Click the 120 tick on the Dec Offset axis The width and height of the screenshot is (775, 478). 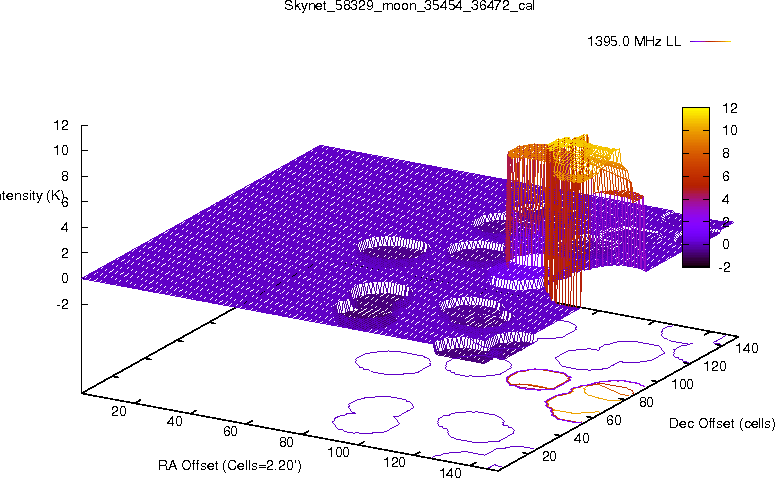point(715,366)
